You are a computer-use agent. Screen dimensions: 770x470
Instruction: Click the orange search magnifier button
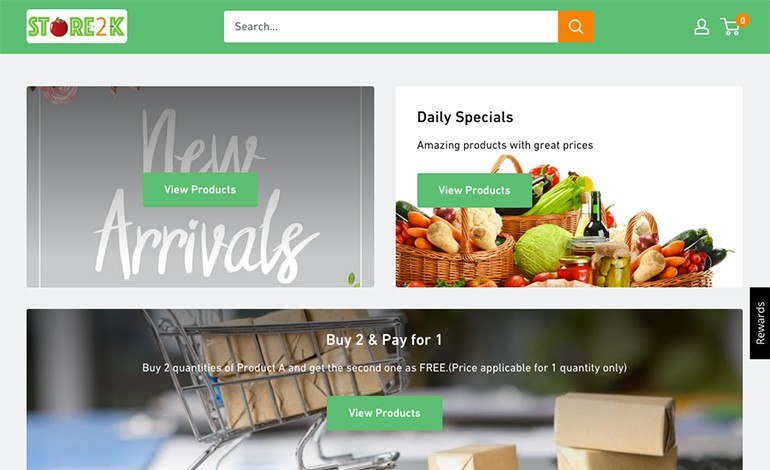[x=576, y=27]
